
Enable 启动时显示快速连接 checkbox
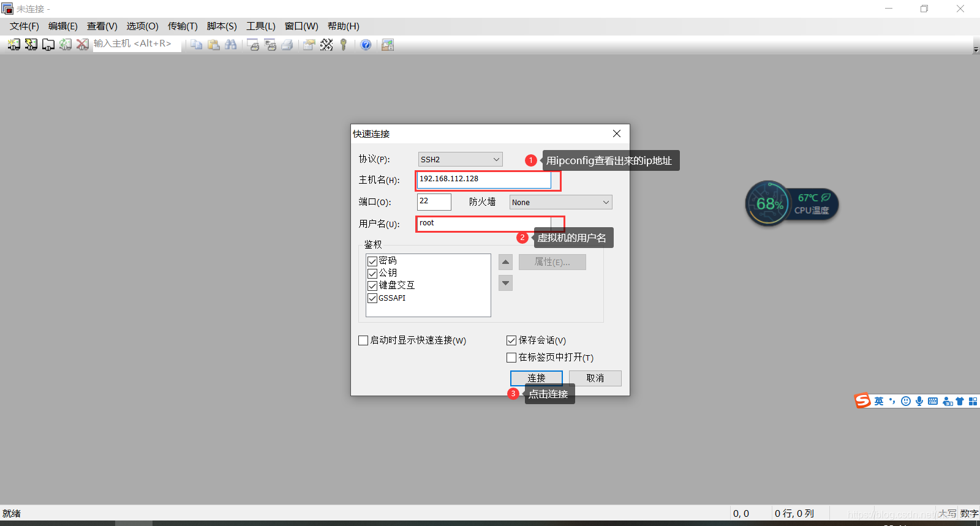(363, 340)
